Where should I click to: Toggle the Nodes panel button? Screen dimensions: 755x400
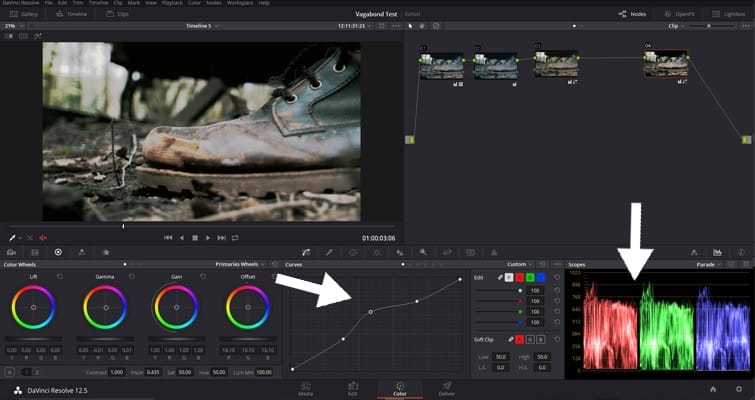(632, 15)
